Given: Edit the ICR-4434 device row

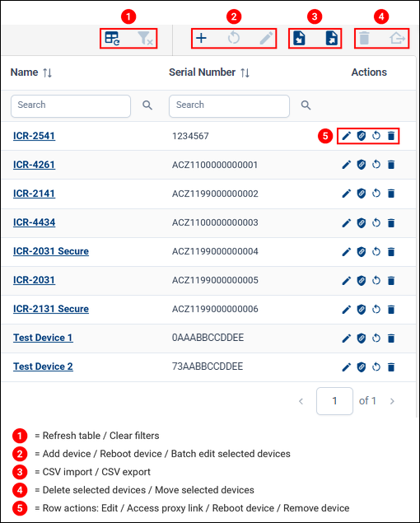Looking at the screenshot, I should pyautogui.click(x=347, y=223).
